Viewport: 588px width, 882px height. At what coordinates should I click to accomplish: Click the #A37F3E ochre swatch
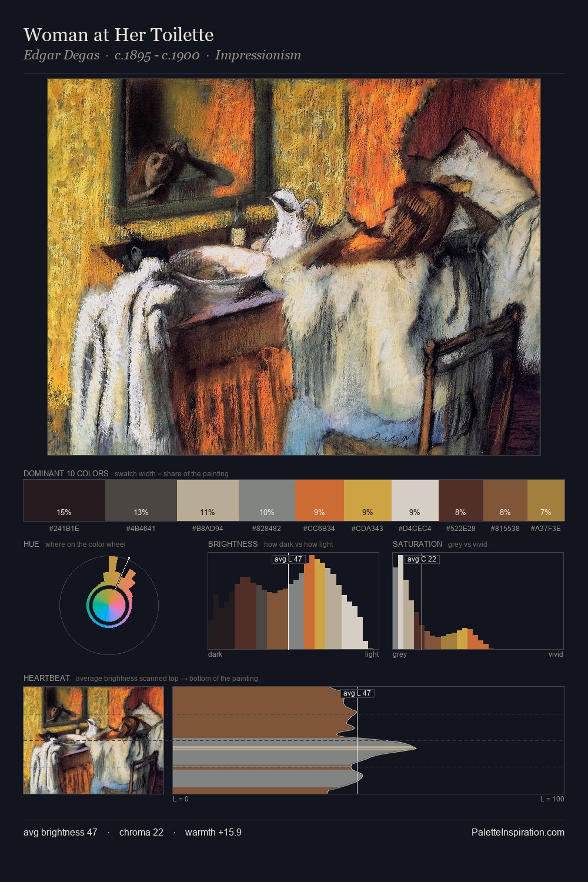coord(546,500)
